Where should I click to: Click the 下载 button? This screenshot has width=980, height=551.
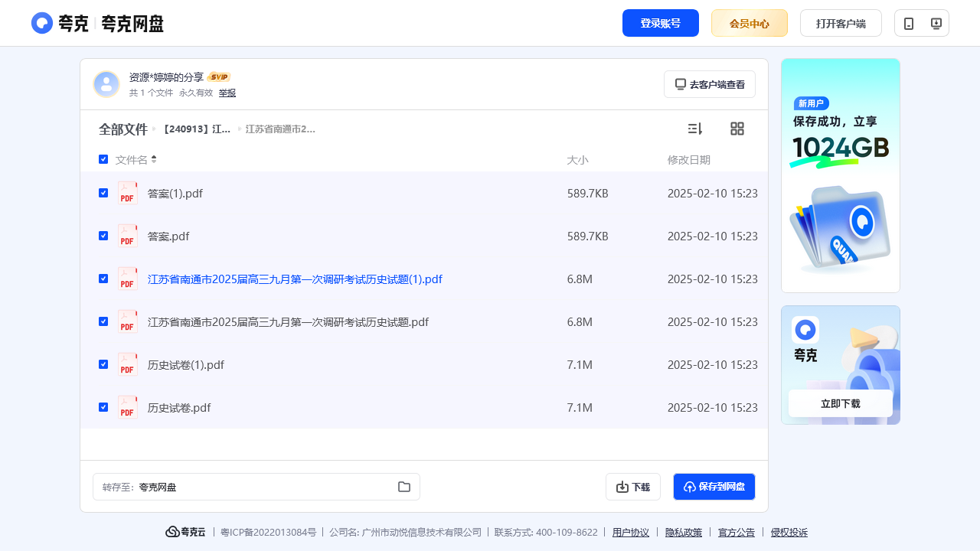[x=633, y=487]
